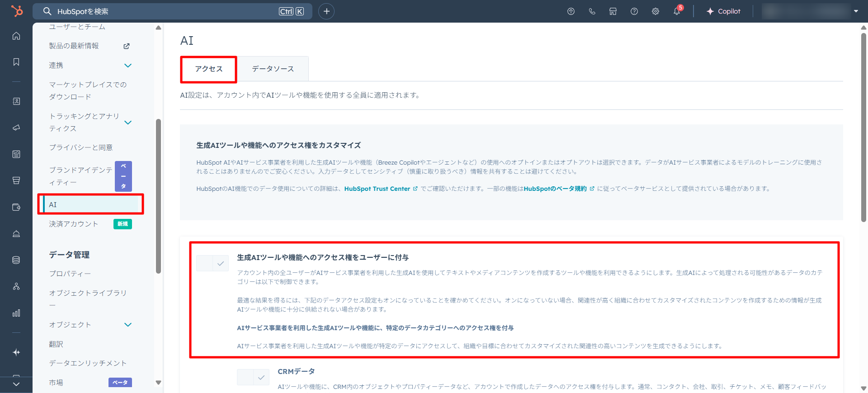Open the Service bell icon in rail
Viewport: 868px width, 393px height.
16,234
